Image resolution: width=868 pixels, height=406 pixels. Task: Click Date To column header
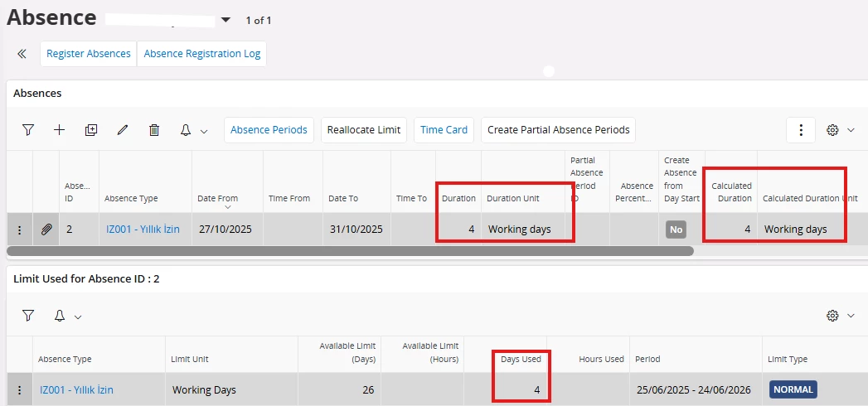(343, 198)
